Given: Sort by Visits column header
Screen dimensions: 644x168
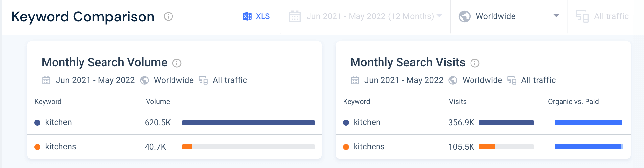Looking at the screenshot, I should point(458,102).
